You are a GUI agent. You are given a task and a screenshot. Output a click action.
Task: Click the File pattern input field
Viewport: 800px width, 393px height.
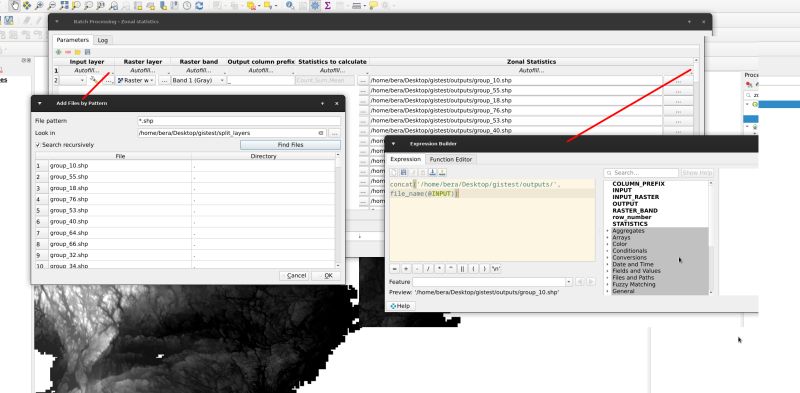[x=239, y=121]
